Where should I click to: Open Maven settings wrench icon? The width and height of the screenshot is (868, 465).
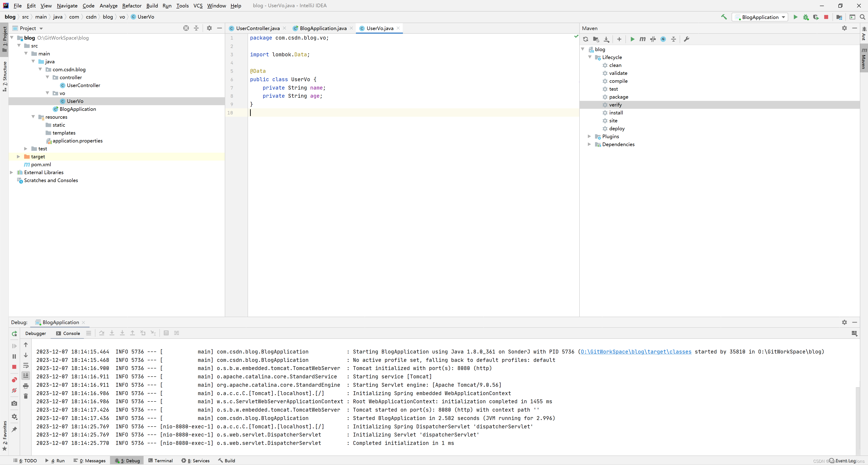tap(686, 39)
